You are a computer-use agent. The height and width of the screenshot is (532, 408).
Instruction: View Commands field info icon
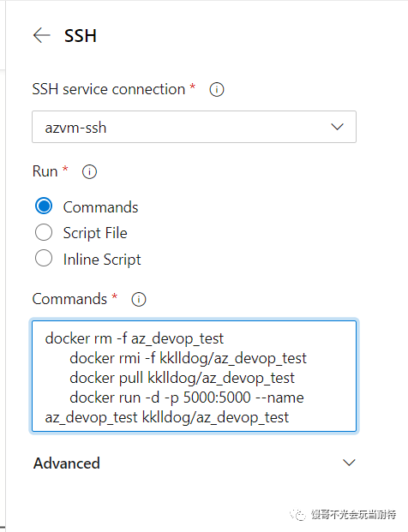pyautogui.click(x=139, y=299)
